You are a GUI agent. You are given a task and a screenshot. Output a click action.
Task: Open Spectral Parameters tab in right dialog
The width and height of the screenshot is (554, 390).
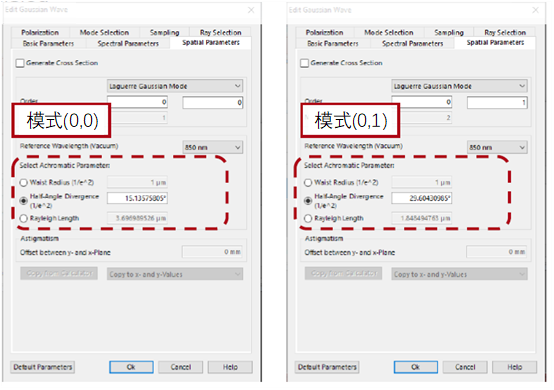click(x=412, y=43)
